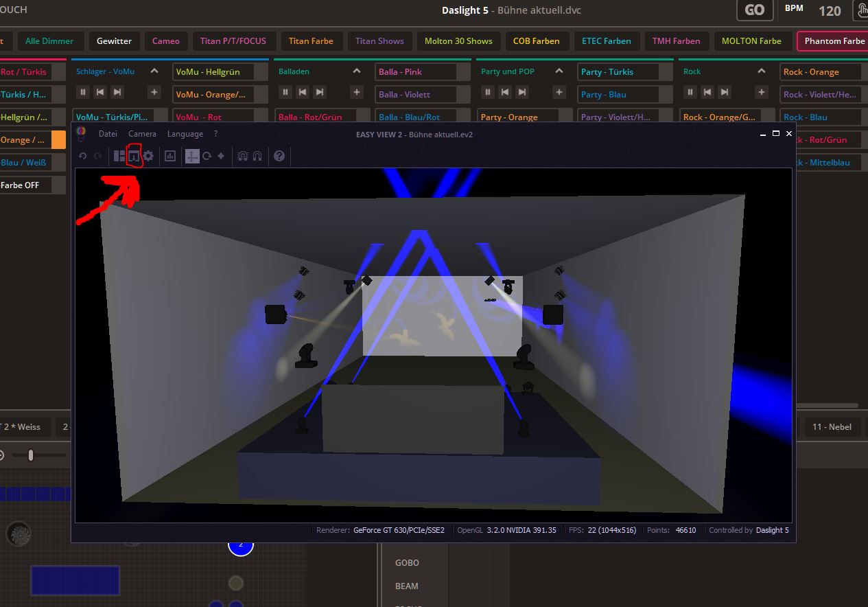
Task: Select the Scale tool in Easy View
Action: (x=221, y=156)
